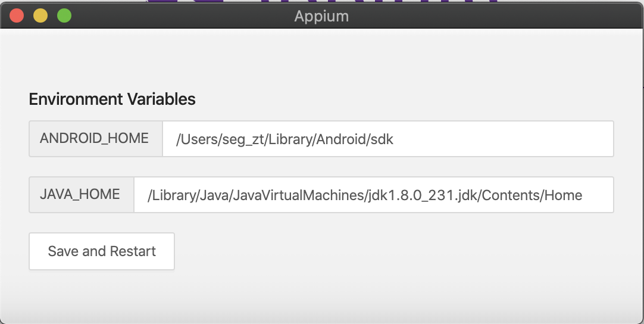
Task: Focus the JAVA_HOME path input field
Action: tap(374, 195)
